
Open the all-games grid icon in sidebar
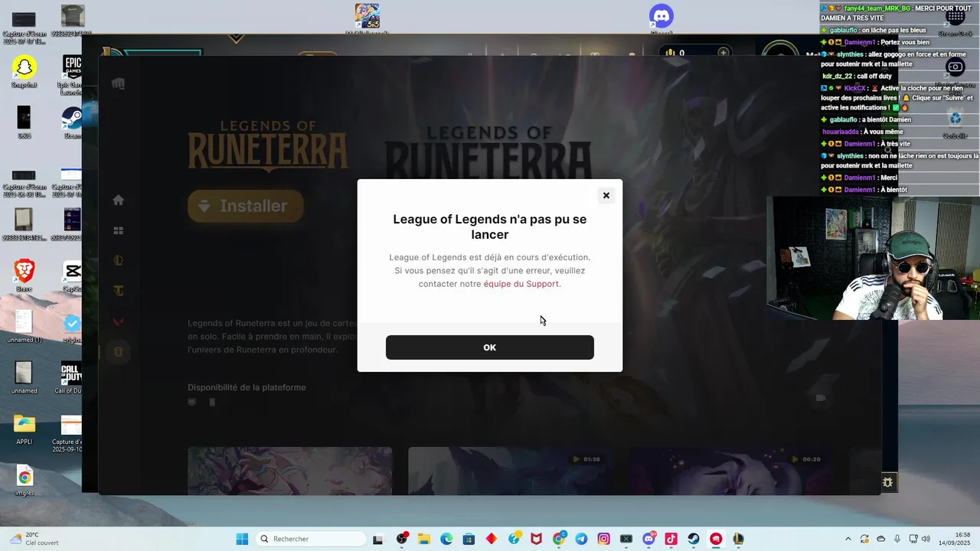click(x=118, y=230)
